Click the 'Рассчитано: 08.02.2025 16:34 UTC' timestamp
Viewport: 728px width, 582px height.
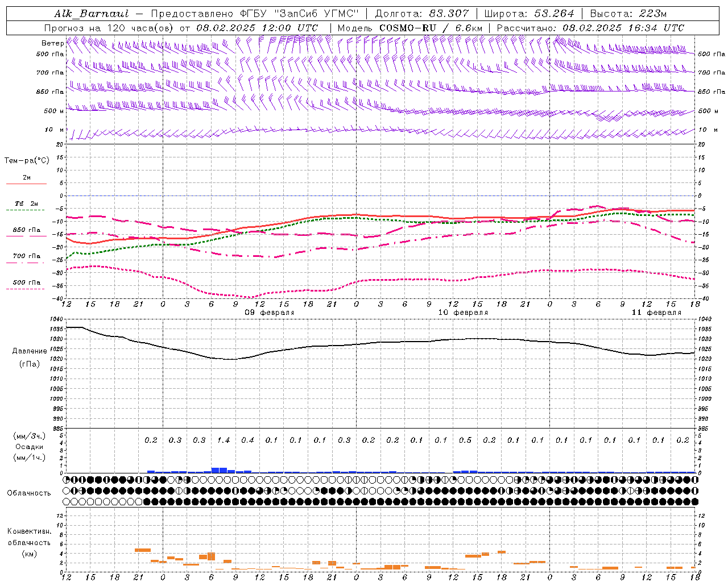590,28
